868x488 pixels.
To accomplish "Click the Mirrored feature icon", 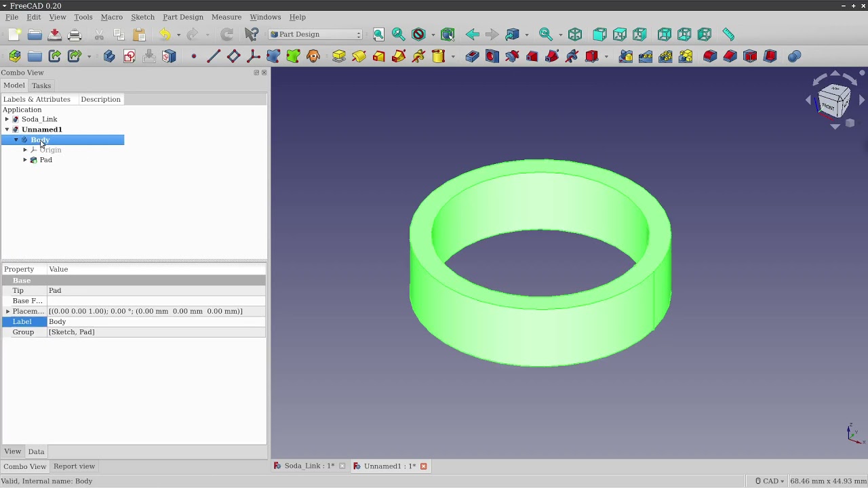I will click(x=625, y=56).
